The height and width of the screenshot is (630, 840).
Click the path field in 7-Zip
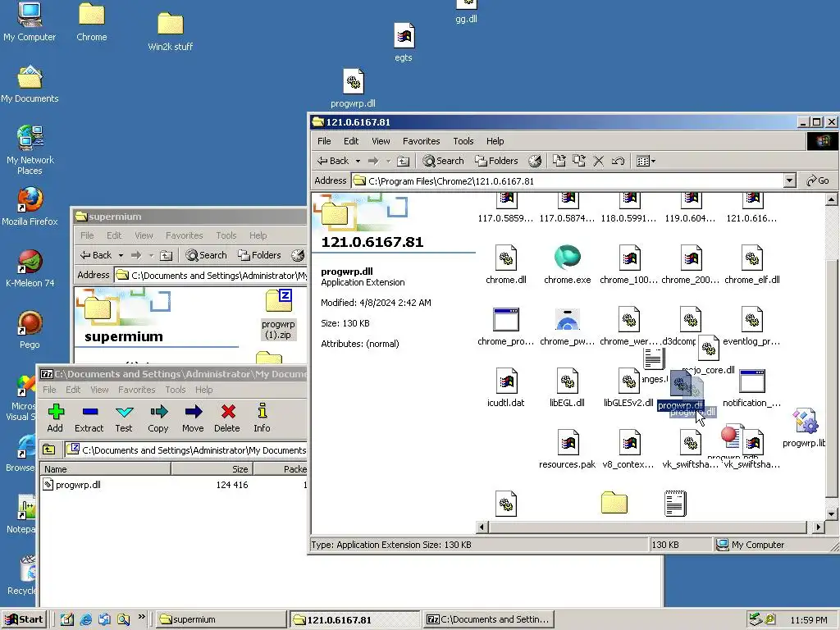tap(186, 450)
